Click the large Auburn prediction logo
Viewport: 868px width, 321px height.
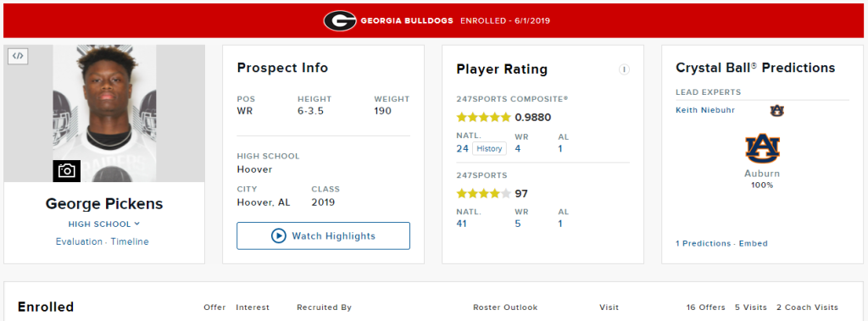click(762, 148)
